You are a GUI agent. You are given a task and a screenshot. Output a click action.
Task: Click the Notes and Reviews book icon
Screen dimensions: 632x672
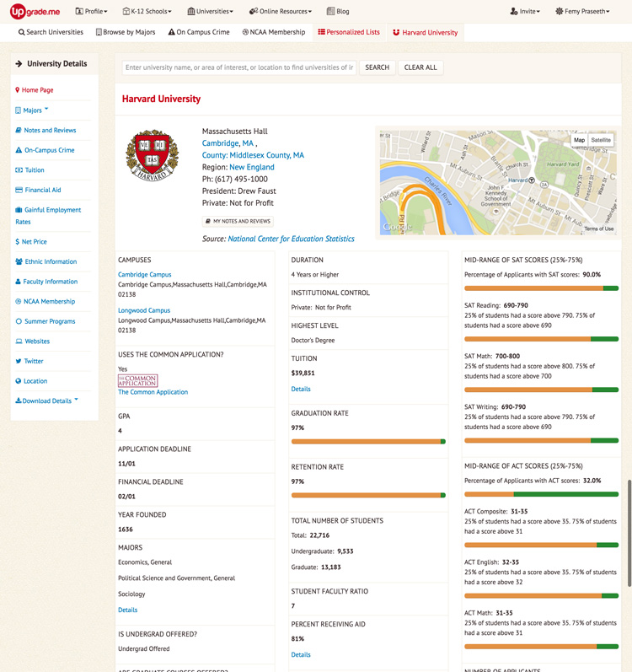(19, 131)
